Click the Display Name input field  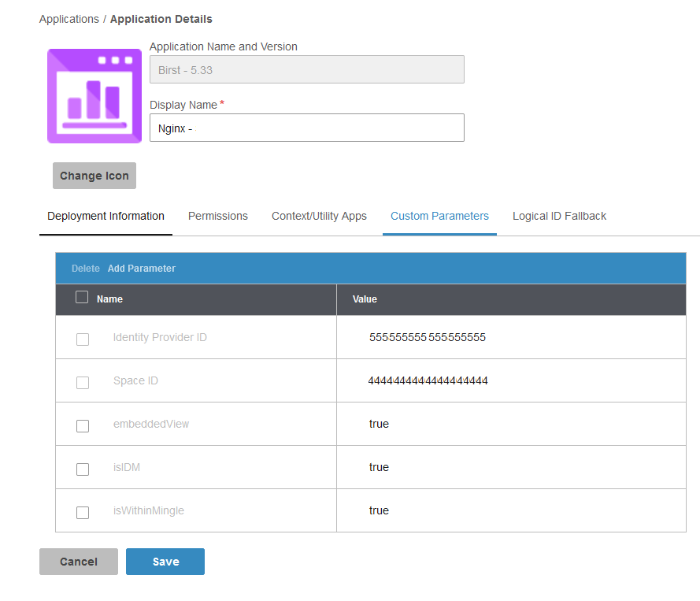[306, 128]
